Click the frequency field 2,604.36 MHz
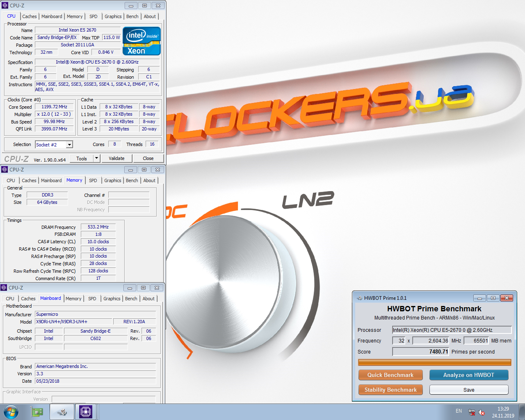The image size is (525, 420). click(x=431, y=340)
